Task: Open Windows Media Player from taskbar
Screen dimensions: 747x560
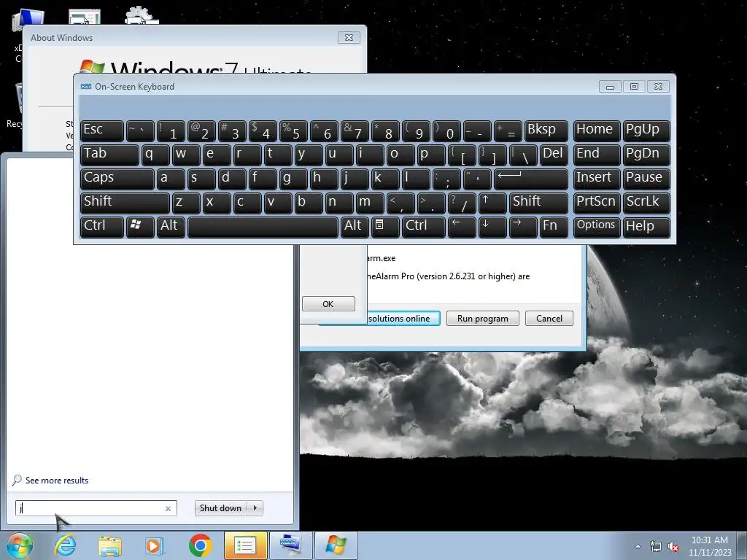Action: point(155,545)
